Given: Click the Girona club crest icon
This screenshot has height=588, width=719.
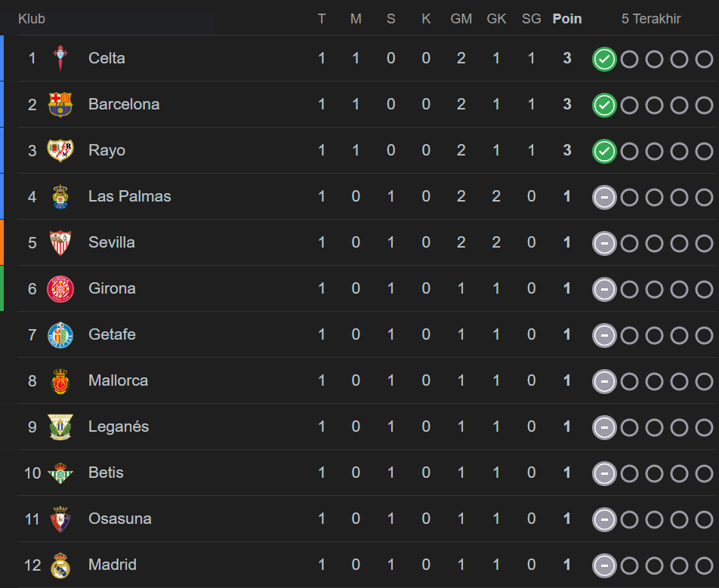Looking at the screenshot, I should click(x=60, y=288).
